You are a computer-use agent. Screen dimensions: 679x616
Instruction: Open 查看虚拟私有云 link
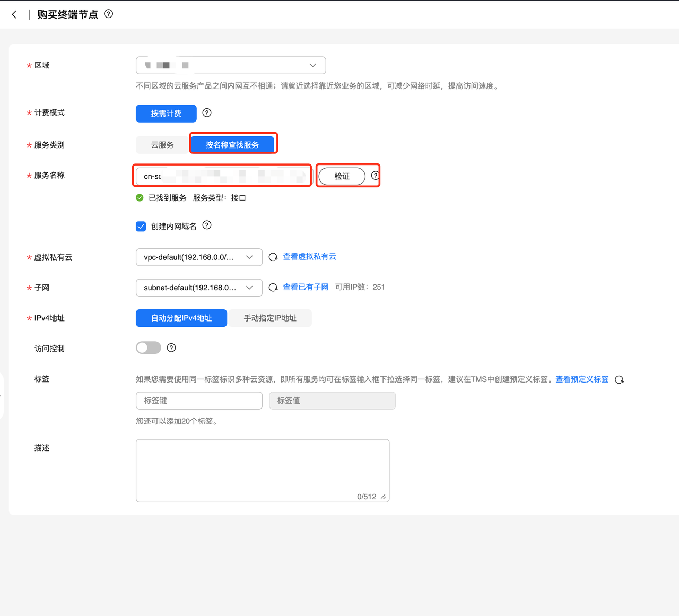[310, 256]
